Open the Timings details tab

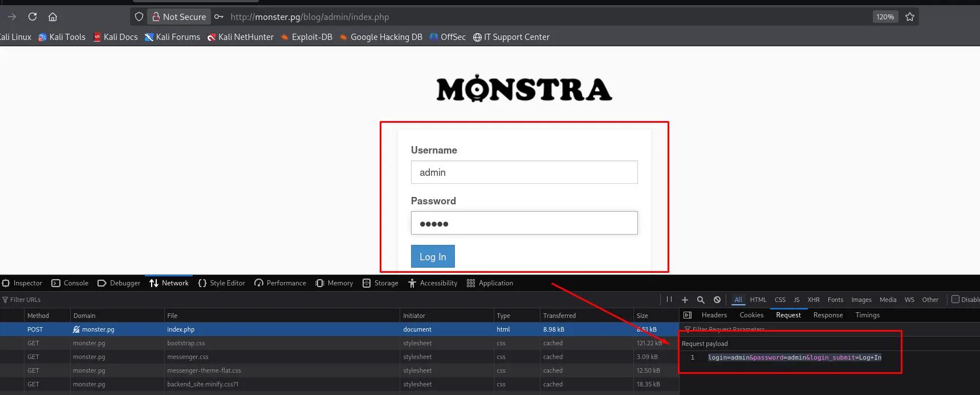[x=867, y=315]
